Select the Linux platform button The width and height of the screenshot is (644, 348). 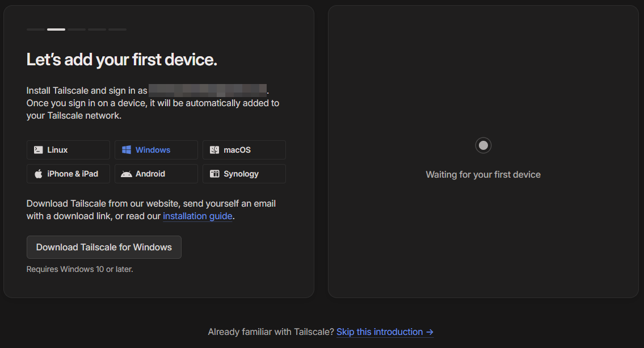(68, 150)
